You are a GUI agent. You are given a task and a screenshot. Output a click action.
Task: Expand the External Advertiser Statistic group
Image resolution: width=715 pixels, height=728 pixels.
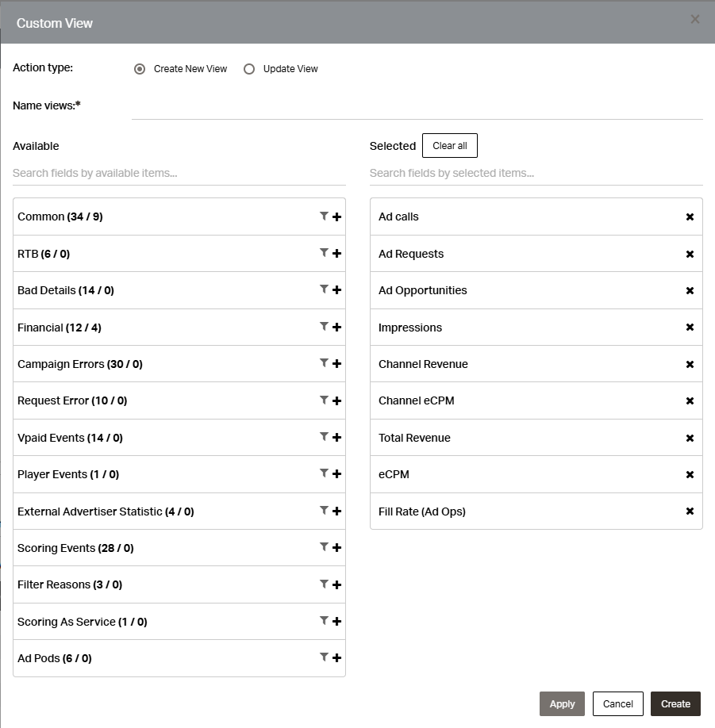click(x=106, y=512)
